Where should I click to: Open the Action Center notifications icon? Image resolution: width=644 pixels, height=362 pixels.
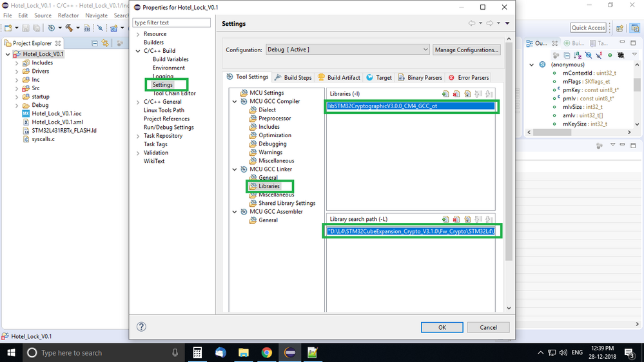click(x=629, y=352)
